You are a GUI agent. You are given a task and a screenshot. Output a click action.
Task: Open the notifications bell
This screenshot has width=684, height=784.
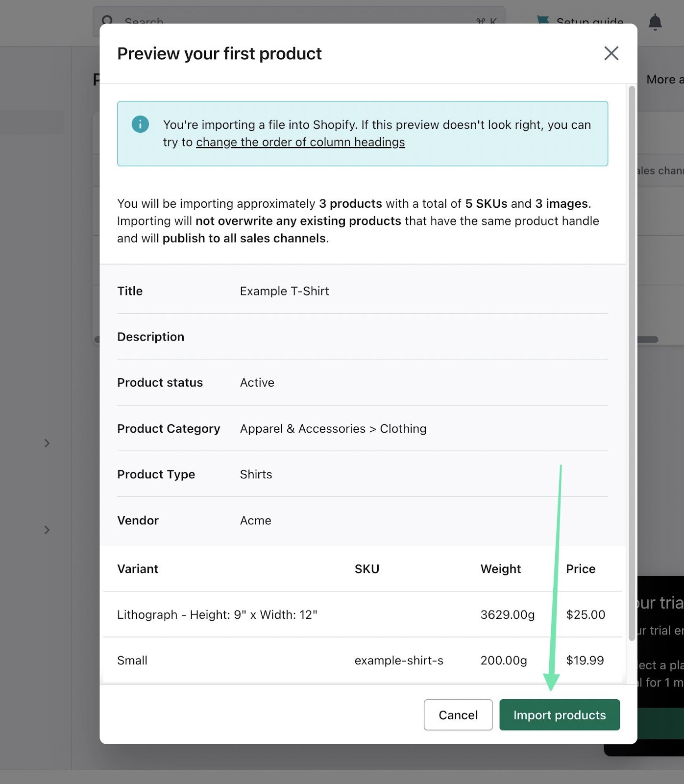655,22
